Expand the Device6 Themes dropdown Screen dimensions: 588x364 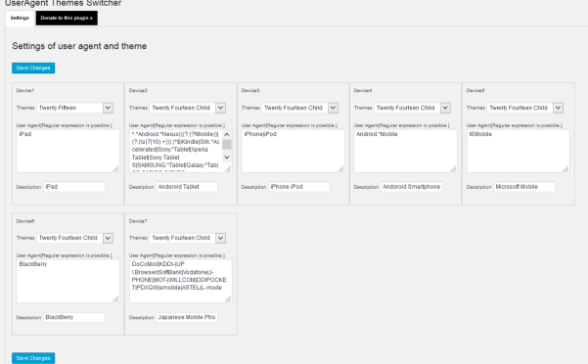point(74,238)
